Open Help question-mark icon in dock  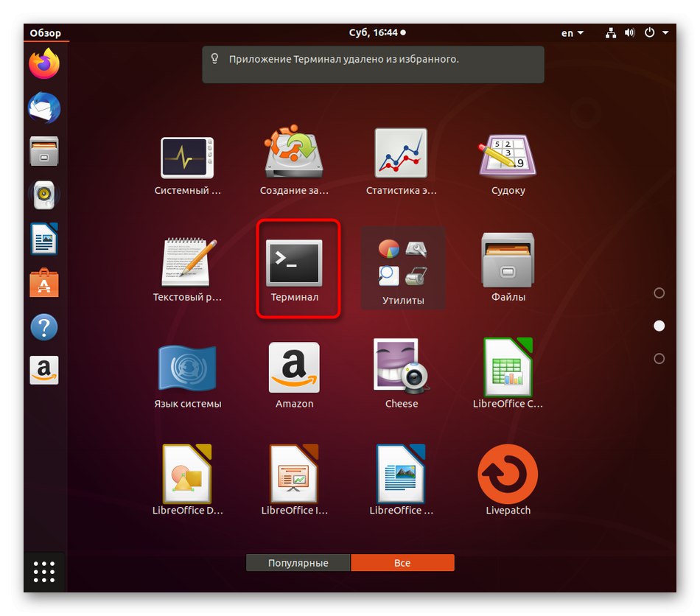pos(44,327)
